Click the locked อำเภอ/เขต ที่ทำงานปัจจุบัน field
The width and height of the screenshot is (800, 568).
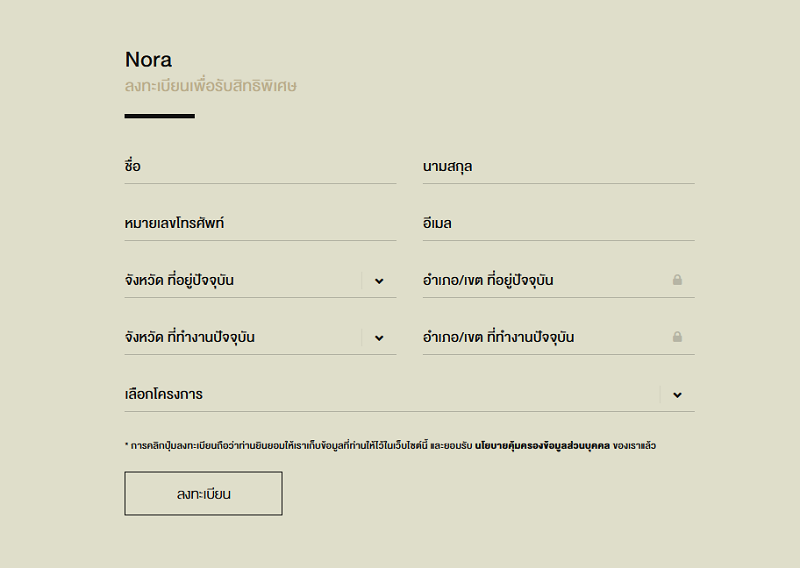click(559, 337)
